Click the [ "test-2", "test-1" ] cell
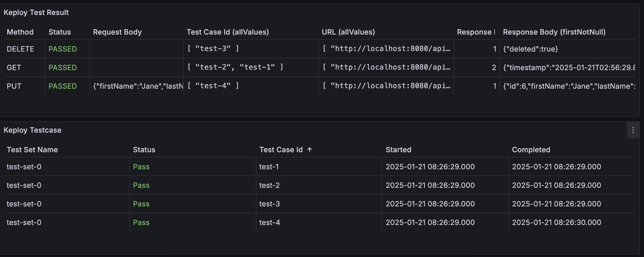The image size is (644, 257). click(235, 67)
